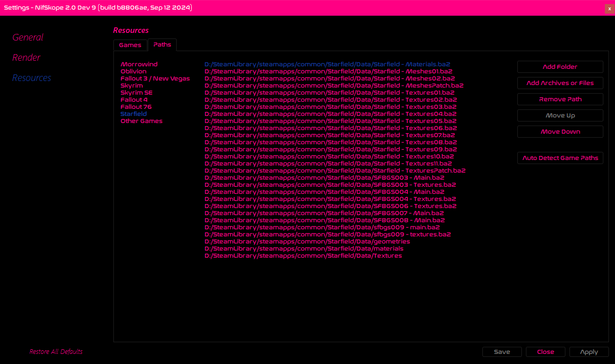Screen dimensions: 615x364
Task: Select the SFBGS003 - Textures.ba2 path
Action: [330, 185]
